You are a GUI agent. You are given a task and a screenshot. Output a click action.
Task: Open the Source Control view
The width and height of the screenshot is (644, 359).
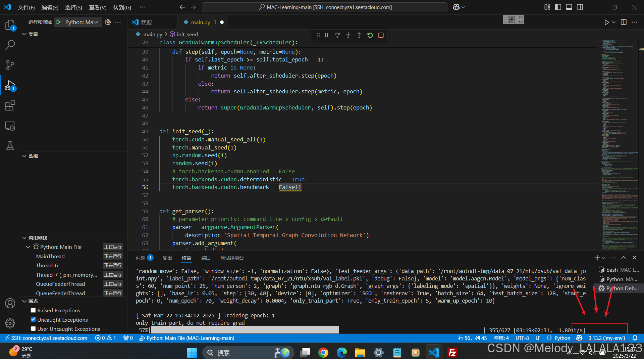click(10, 65)
